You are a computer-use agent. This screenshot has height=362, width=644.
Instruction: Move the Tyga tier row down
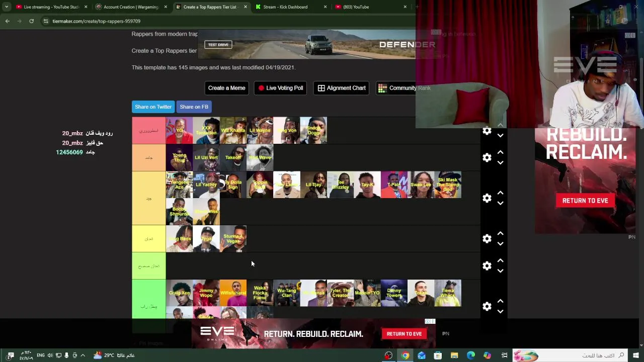500,244
